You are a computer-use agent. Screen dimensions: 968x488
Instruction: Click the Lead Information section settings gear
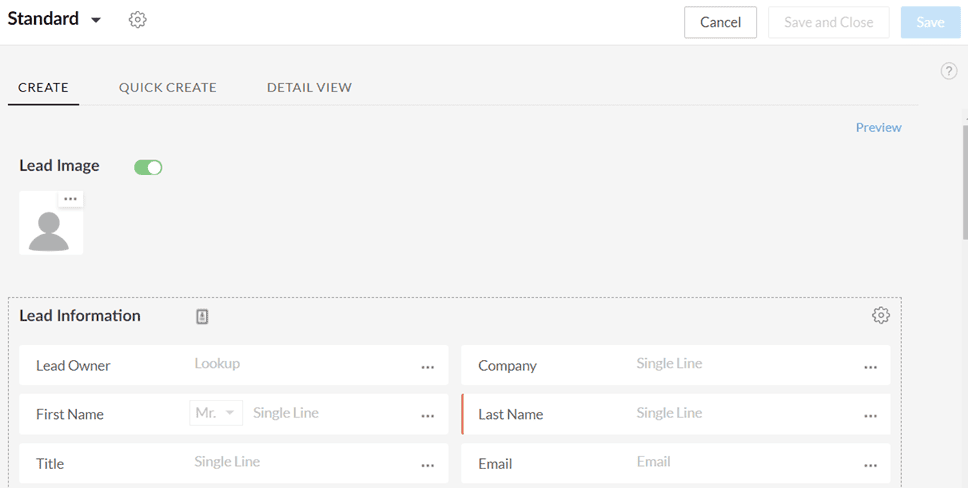[x=880, y=315]
